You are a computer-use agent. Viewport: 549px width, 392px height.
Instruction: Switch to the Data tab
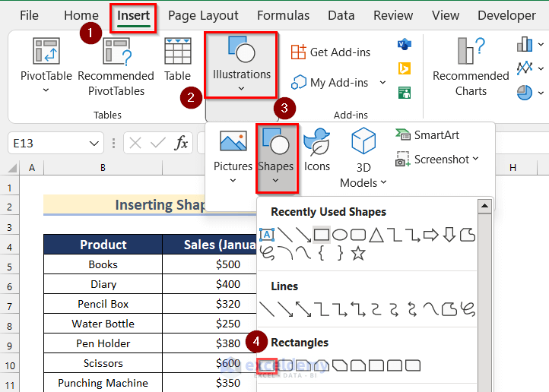(341, 15)
